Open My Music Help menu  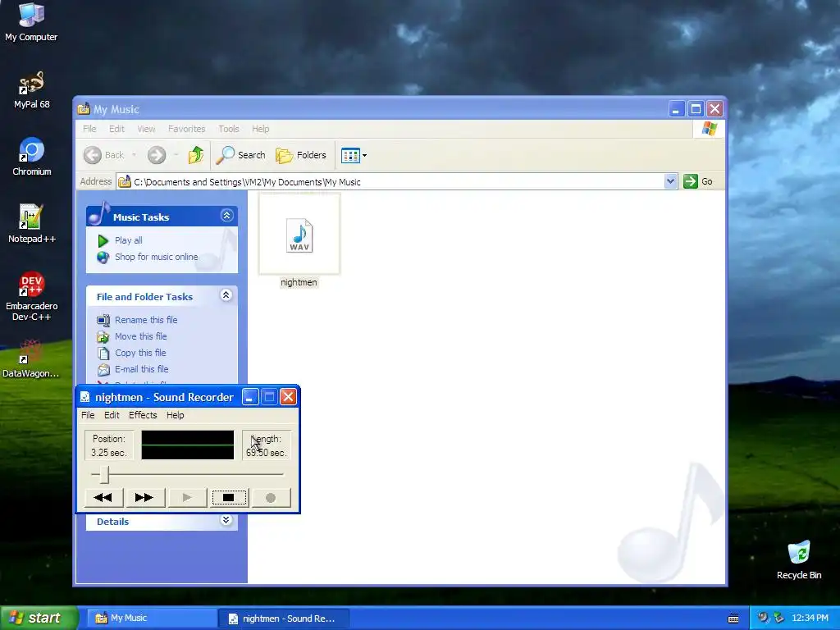[260, 129]
